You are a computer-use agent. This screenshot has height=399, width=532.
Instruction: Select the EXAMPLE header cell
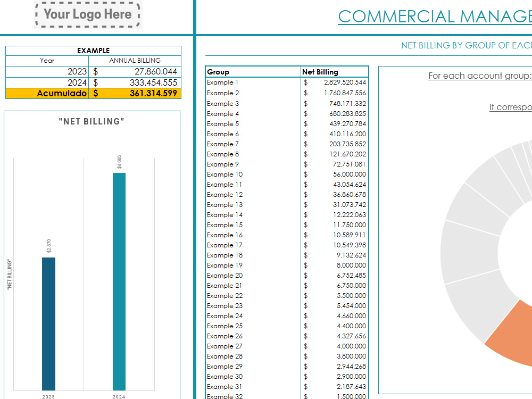click(x=93, y=51)
